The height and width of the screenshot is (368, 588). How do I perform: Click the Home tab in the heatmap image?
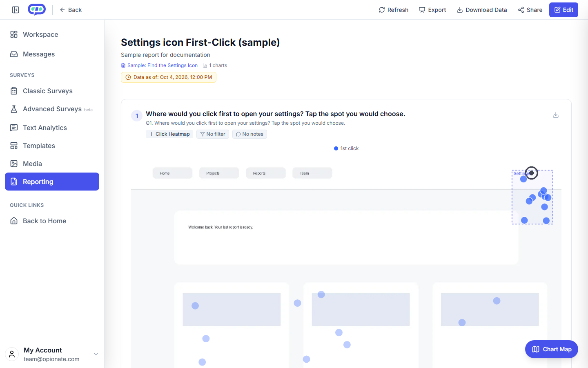click(x=172, y=173)
